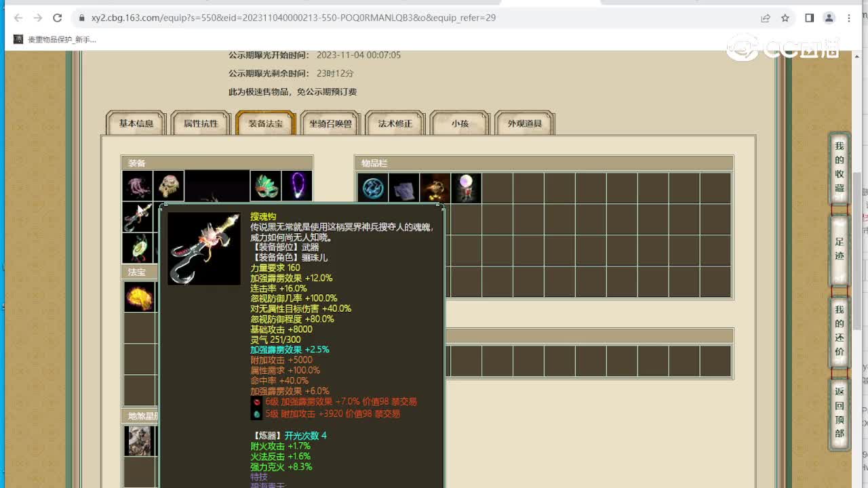Select the green jade ring equipment icon
The height and width of the screenshot is (488, 868).
pyautogui.click(x=138, y=248)
